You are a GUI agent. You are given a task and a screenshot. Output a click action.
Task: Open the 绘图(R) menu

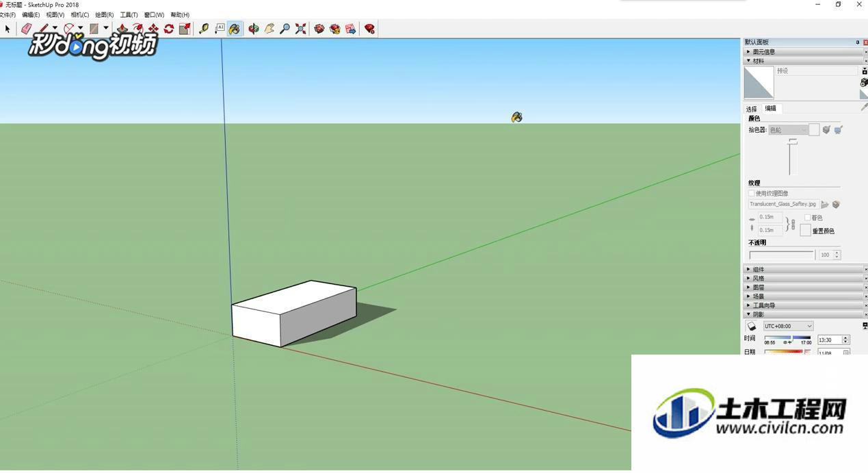tap(105, 14)
